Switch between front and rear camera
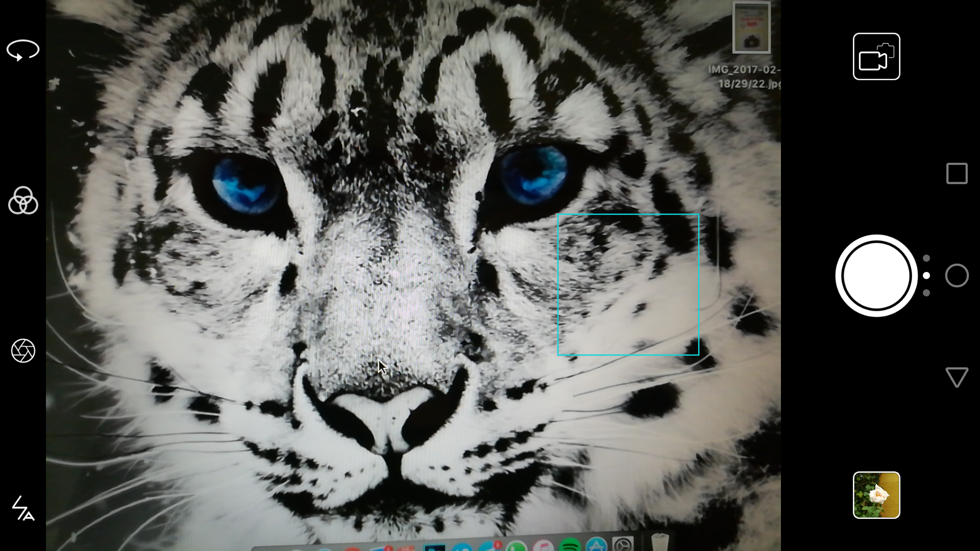The height and width of the screenshot is (551, 980). (22, 50)
